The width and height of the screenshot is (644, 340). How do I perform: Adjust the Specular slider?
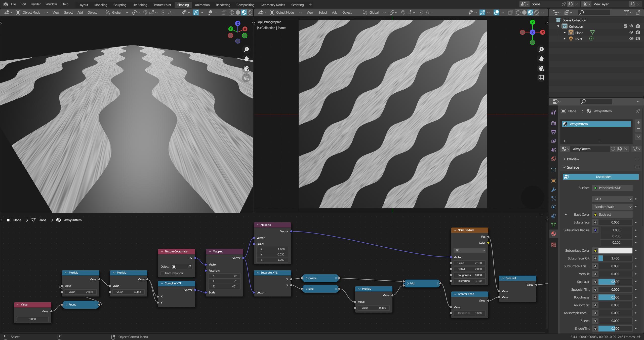(615, 282)
